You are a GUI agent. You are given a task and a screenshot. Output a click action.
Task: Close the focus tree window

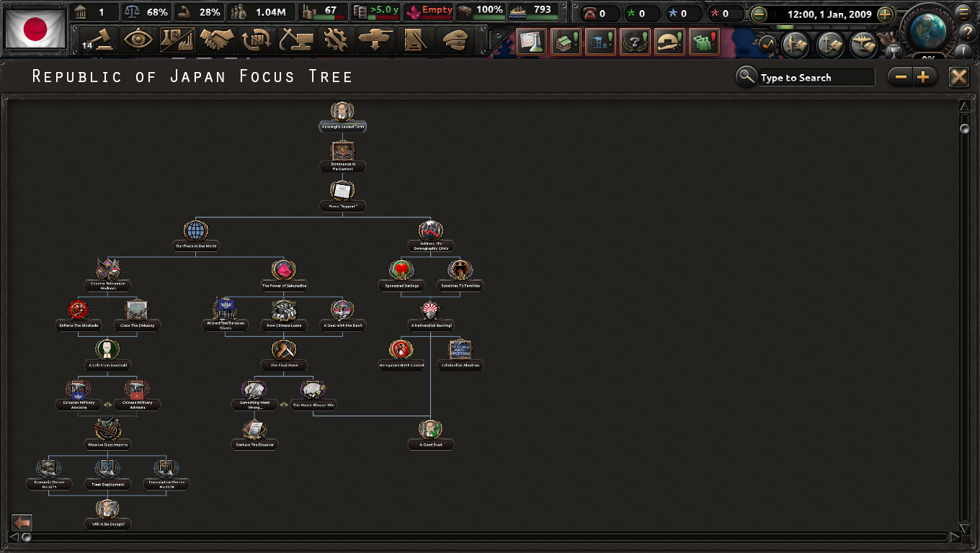pos(959,77)
